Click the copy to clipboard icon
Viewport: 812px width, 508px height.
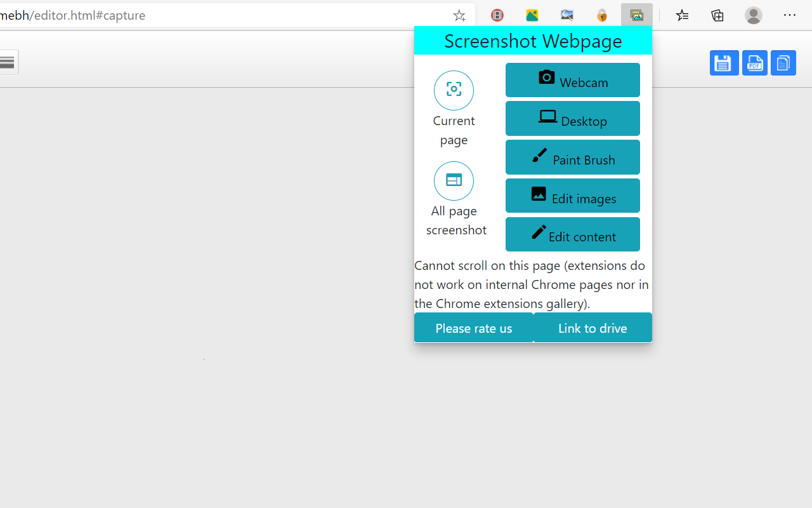tap(783, 63)
